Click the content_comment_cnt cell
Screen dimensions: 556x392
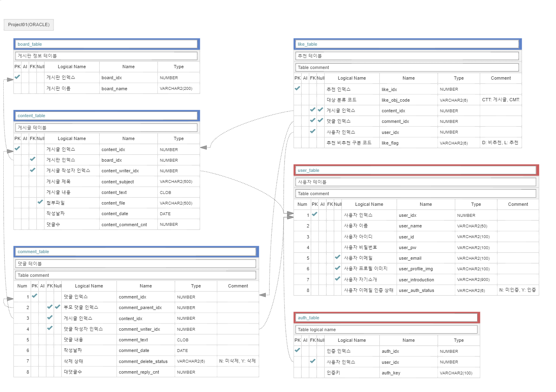128,224
